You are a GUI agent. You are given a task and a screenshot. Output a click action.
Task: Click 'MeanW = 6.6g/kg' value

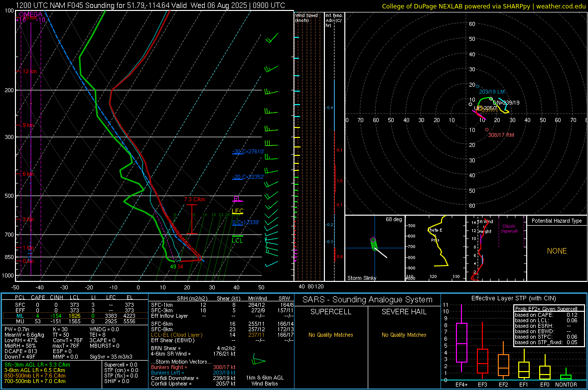(x=24, y=335)
